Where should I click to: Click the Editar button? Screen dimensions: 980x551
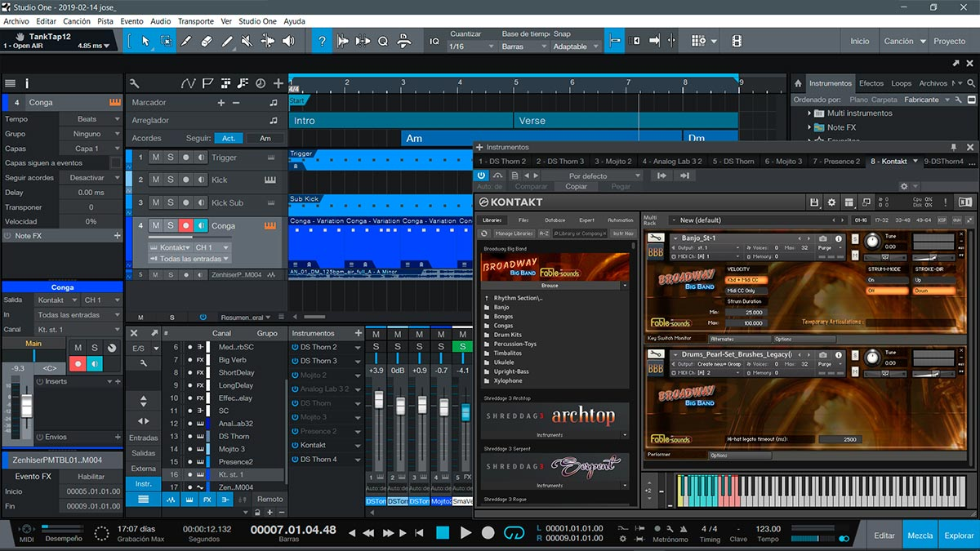(884, 535)
